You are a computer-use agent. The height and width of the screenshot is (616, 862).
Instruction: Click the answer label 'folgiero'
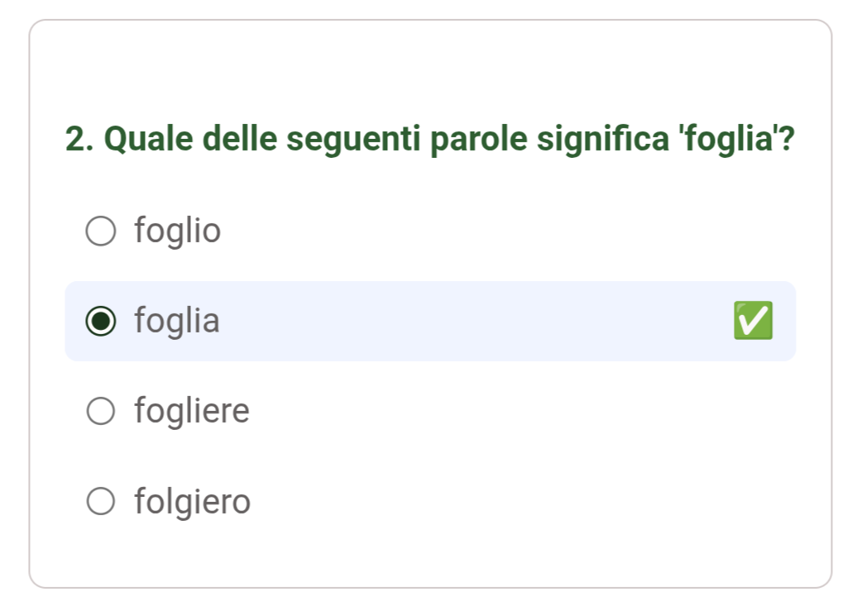191,501
